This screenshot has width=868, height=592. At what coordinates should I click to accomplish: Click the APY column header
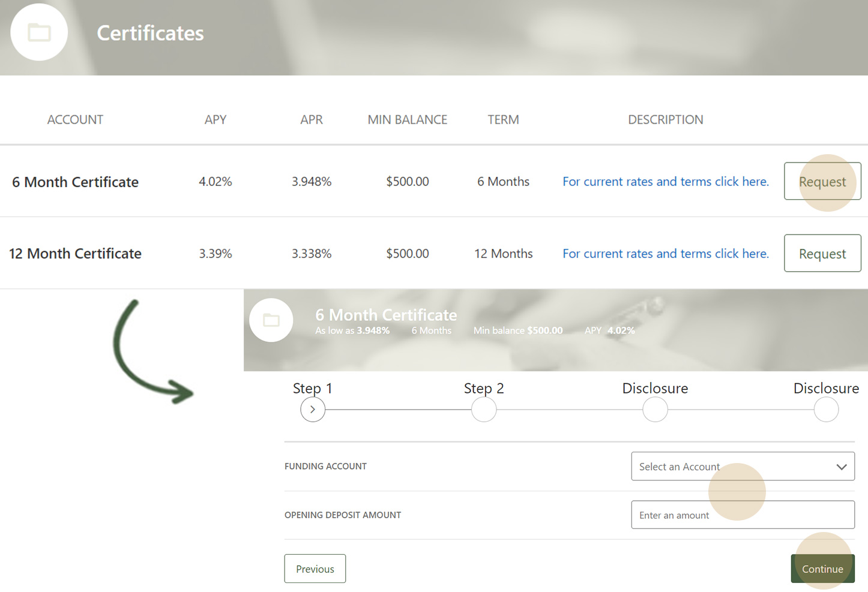tap(215, 119)
